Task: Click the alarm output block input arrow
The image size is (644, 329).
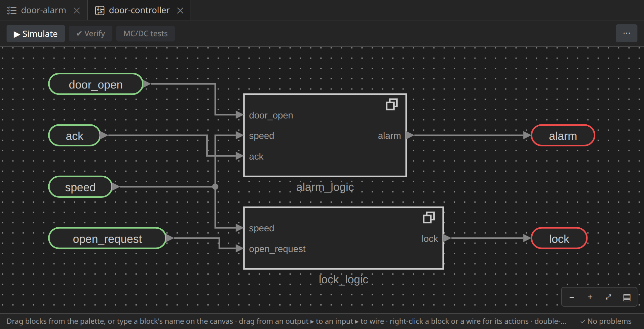Action: click(x=527, y=135)
